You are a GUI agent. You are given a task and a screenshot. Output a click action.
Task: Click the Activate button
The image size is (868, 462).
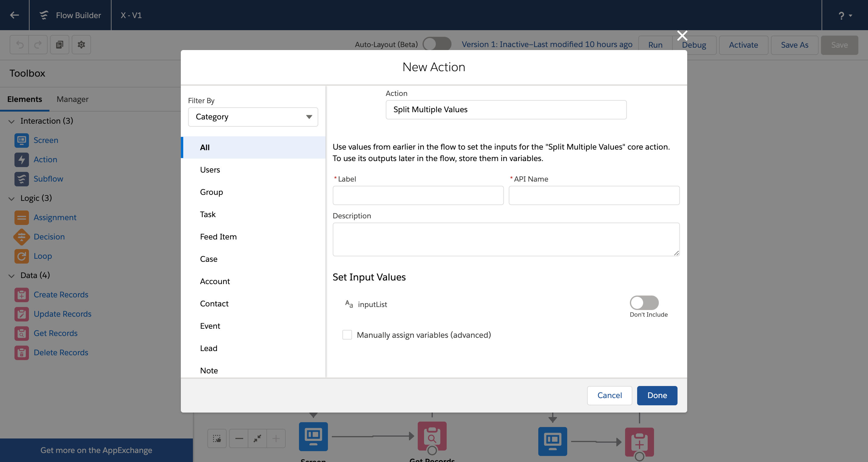743,45
